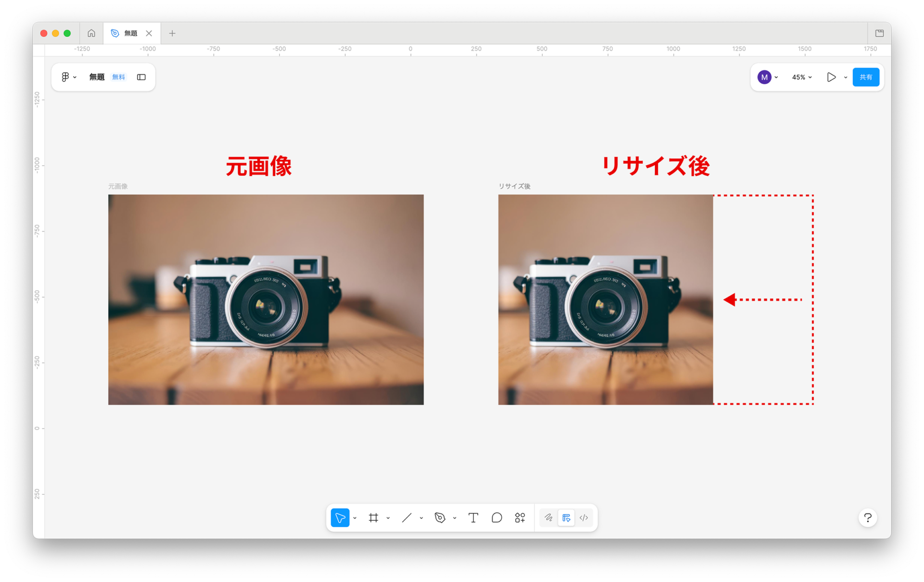Open the 無題 file tab
924x582 pixels.
point(130,33)
